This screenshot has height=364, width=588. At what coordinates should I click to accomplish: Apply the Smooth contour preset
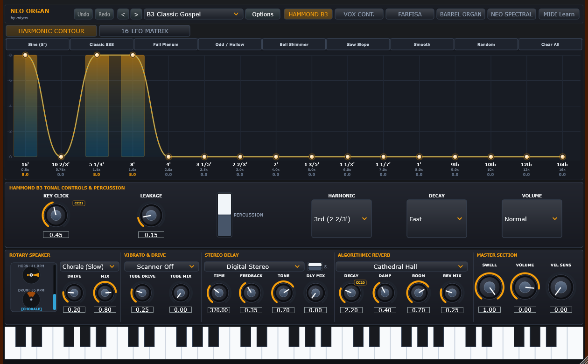pyautogui.click(x=422, y=44)
